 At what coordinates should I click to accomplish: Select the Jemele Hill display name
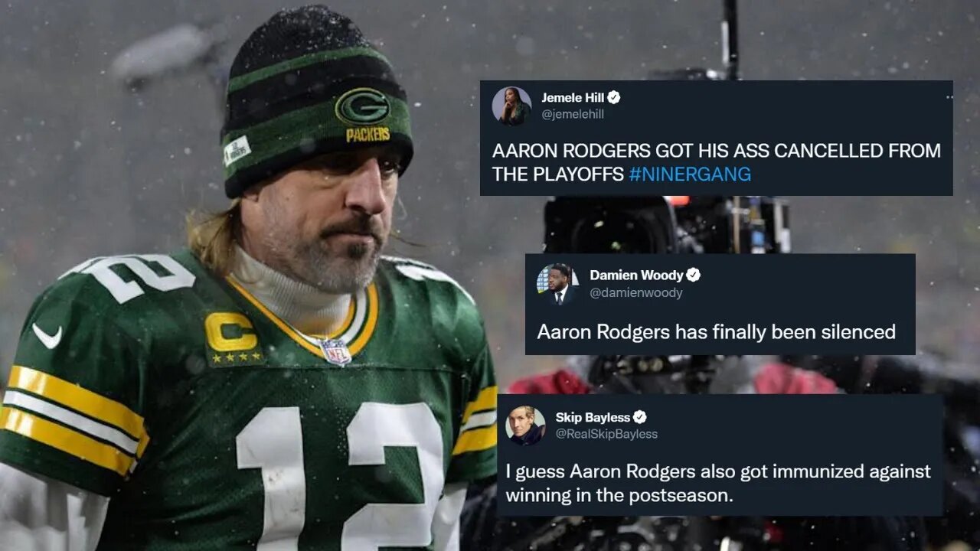(573, 97)
